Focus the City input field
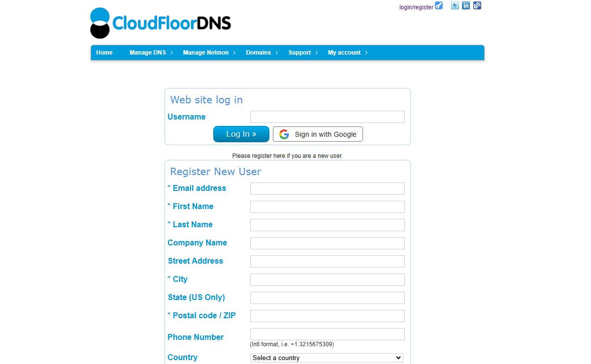591x364 pixels. point(328,279)
